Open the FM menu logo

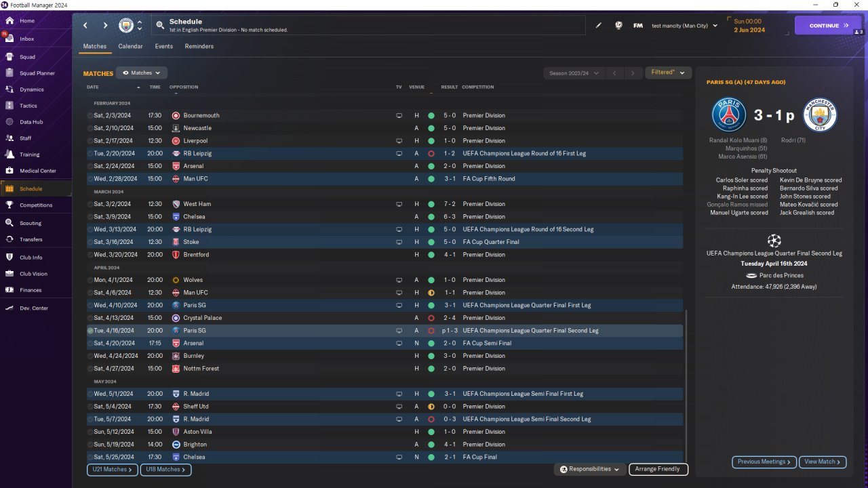click(x=638, y=26)
